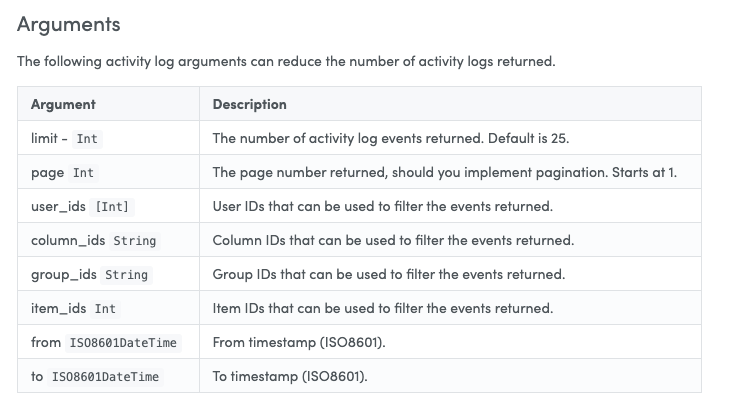Click the user_ids argument name

(58, 206)
